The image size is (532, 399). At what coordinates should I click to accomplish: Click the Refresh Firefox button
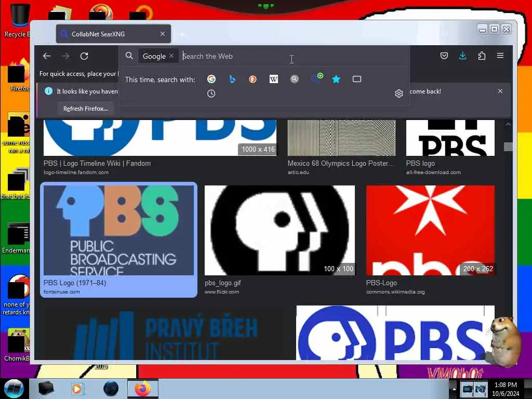(86, 109)
